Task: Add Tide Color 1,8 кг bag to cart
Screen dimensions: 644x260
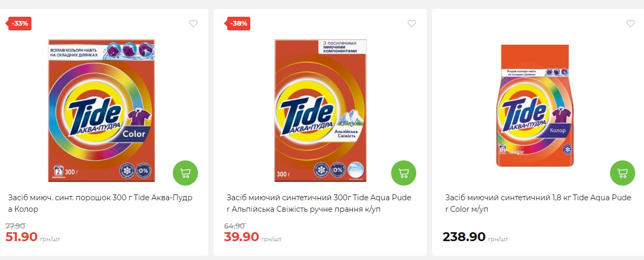Action: point(623,173)
